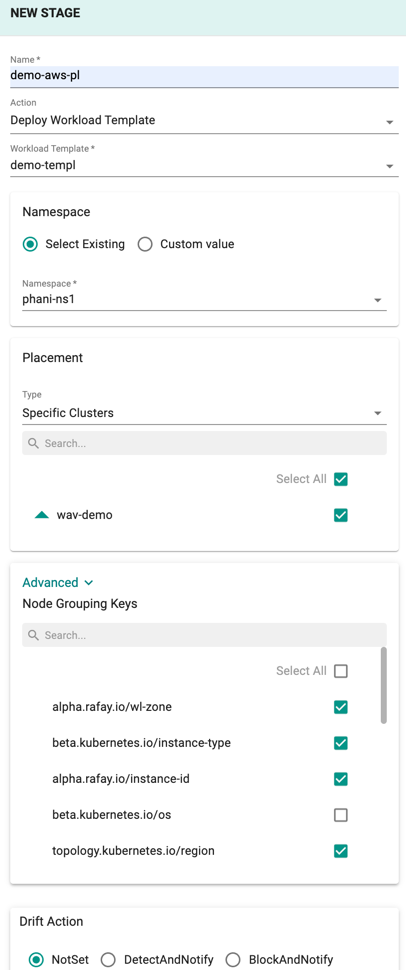Open the Placement Type dropdown
The image size is (406, 970).
[204, 413]
